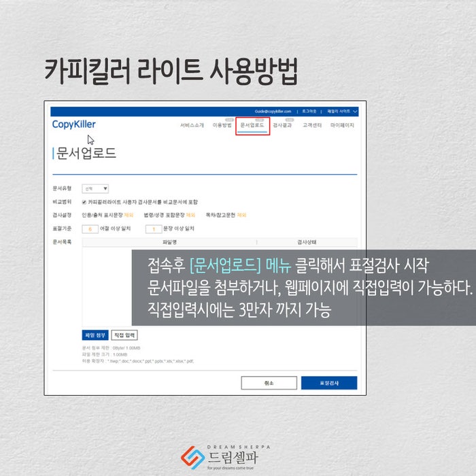Click the 비교범위 label
The height and width of the screenshot is (476, 476).
point(63,202)
